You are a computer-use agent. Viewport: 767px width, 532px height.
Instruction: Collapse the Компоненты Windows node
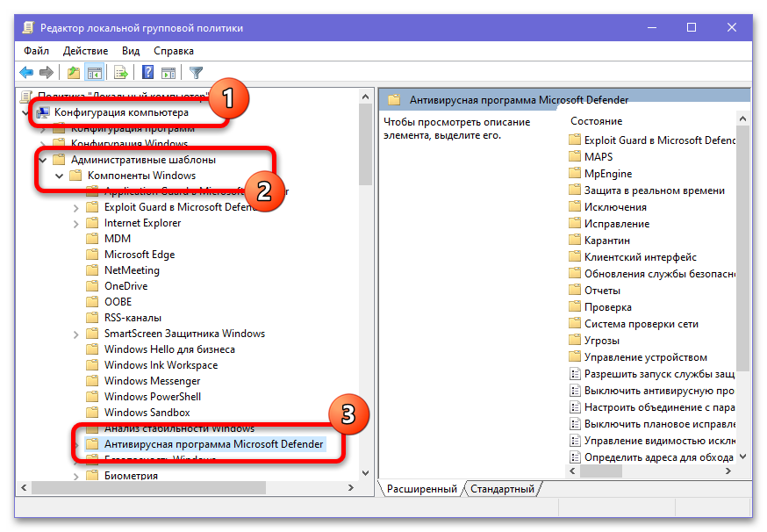pos(59,176)
